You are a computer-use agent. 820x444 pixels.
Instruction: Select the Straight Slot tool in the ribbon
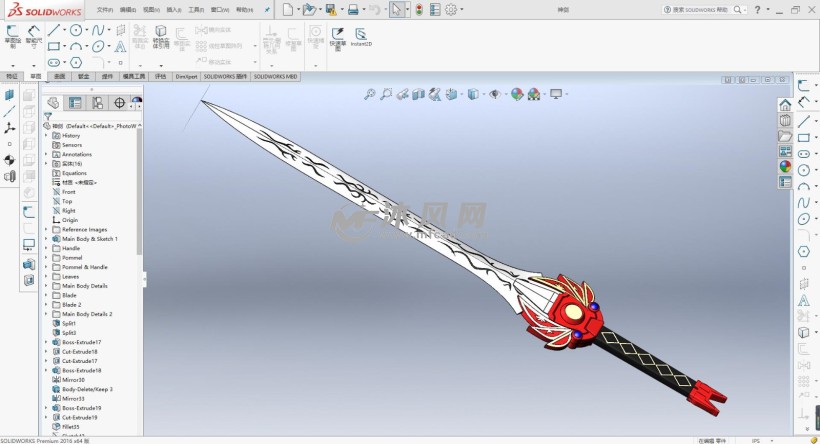54,63
